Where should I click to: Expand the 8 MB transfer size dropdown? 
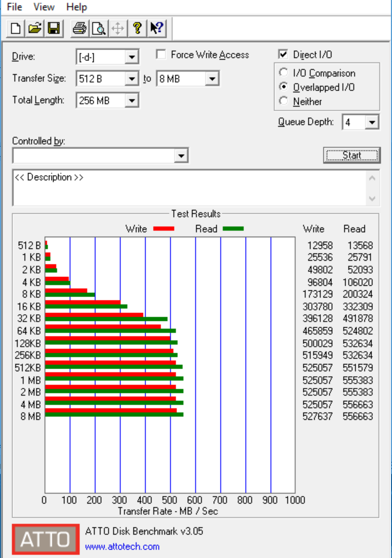click(x=212, y=79)
